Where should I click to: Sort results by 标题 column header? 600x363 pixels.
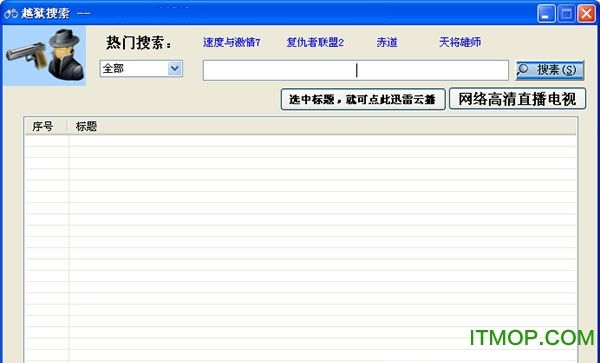click(x=322, y=127)
